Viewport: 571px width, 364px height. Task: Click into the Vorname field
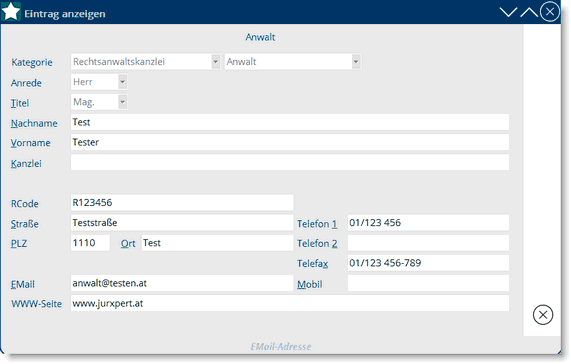pyautogui.click(x=290, y=142)
